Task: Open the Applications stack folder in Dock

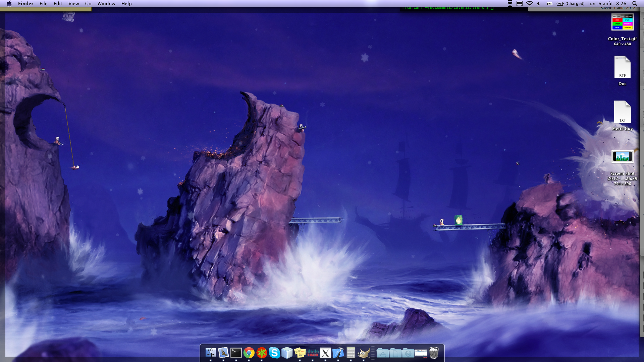Action: [x=383, y=353]
